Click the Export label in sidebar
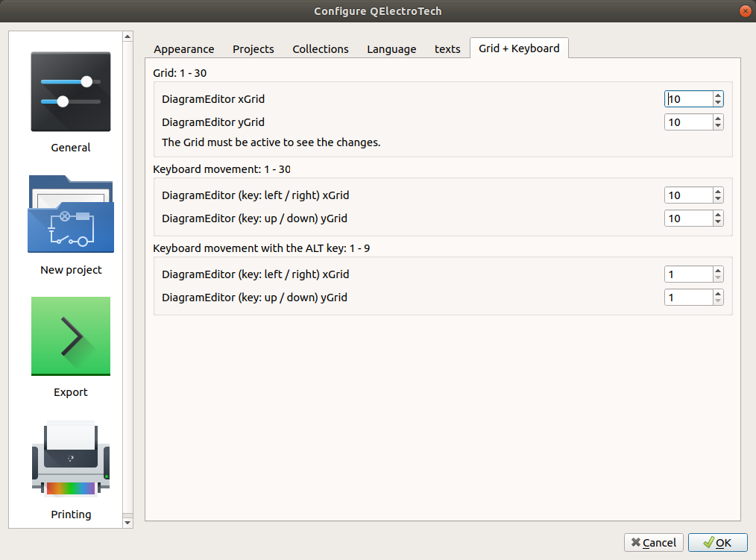The height and width of the screenshot is (560, 756). [x=71, y=392]
